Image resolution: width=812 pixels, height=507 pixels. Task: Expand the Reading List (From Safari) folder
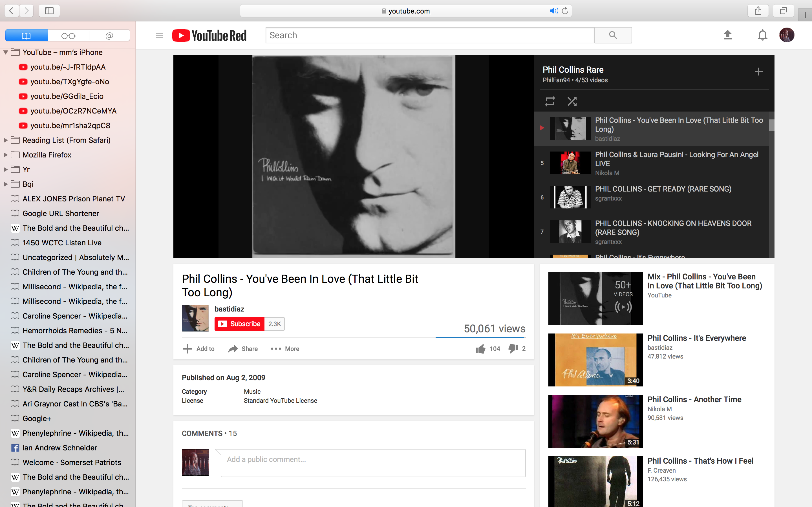coord(5,140)
